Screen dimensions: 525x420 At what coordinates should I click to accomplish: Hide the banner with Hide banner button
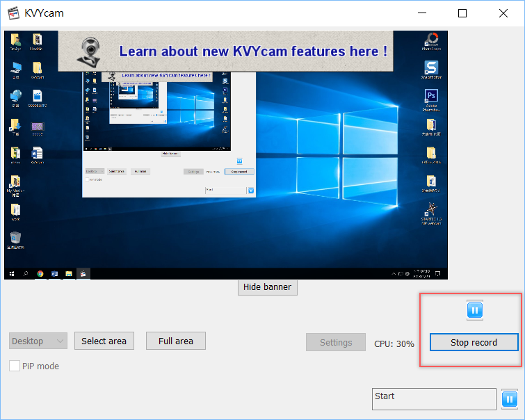268,286
